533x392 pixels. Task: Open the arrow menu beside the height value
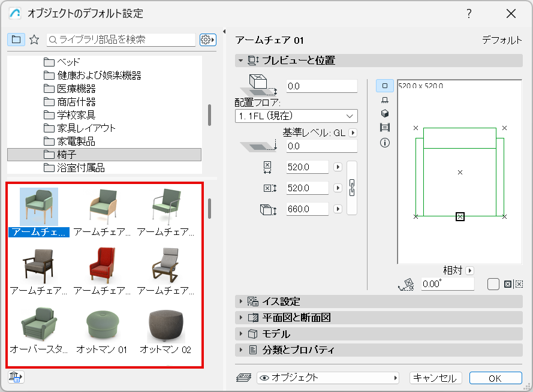tap(338, 209)
